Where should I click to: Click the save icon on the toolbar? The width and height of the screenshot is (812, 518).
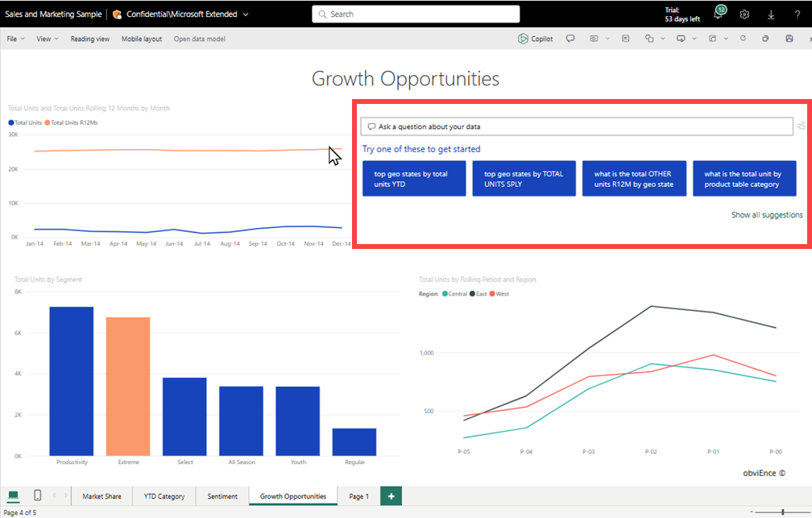point(788,38)
